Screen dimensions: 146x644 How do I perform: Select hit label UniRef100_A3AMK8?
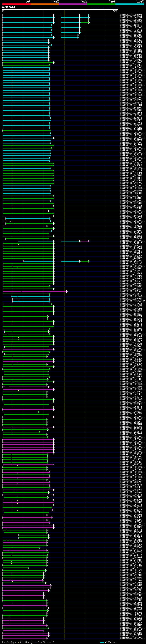tap(131, 60)
